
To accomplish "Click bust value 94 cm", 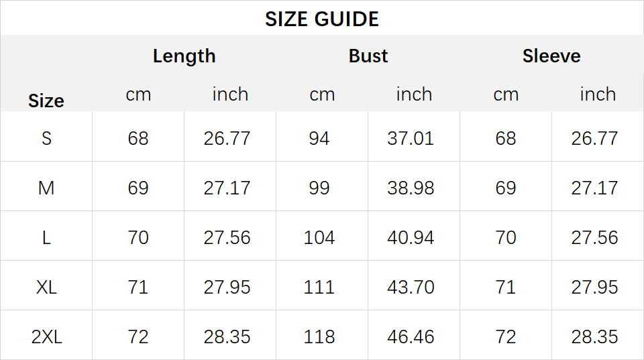I will [x=319, y=138].
